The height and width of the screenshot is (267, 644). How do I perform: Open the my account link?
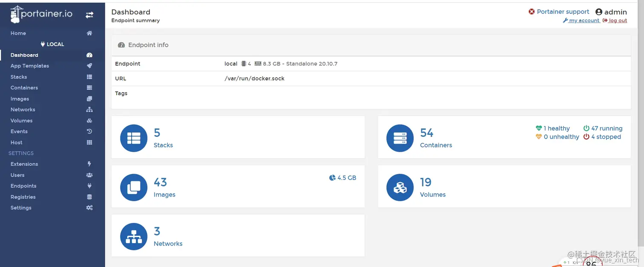click(x=581, y=20)
